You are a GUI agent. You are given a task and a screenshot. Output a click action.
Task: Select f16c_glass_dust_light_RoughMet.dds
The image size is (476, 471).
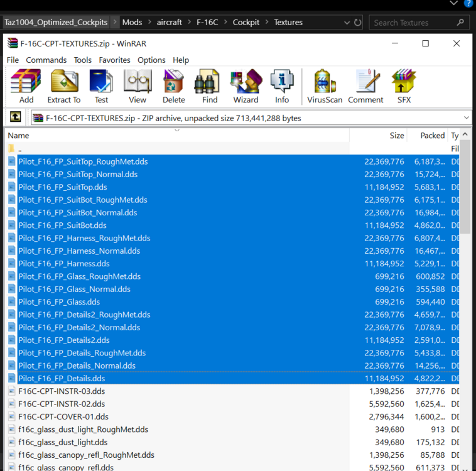(83, 430)
